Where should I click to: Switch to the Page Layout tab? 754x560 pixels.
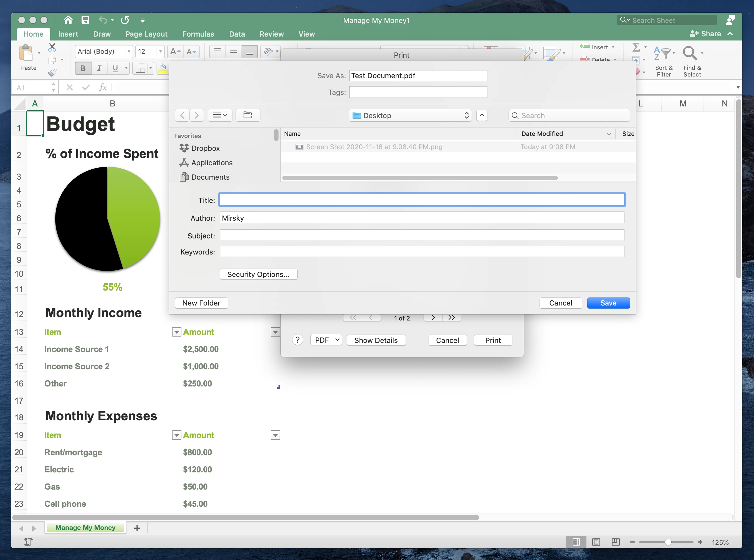pyautogui.click(x=146, y=34)
